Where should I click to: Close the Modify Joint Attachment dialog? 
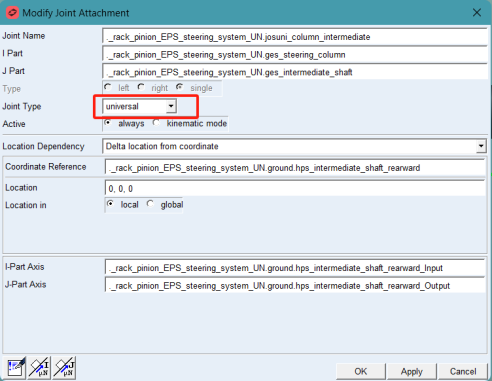click(x=477, y=13)
